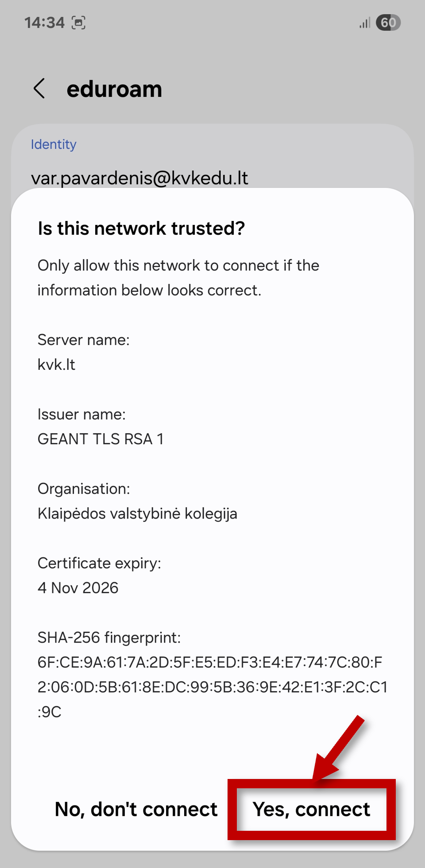Image resolution: width=425 pixels, height=868 pixels.
Task: Tap the 'Only allow this network' warning text
Action: point(178,278)
